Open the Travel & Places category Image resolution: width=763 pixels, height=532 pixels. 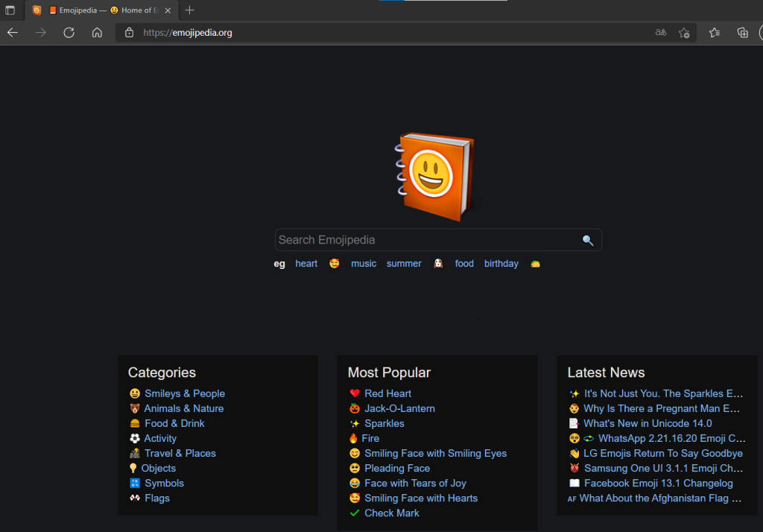click(x=180, y=453)
